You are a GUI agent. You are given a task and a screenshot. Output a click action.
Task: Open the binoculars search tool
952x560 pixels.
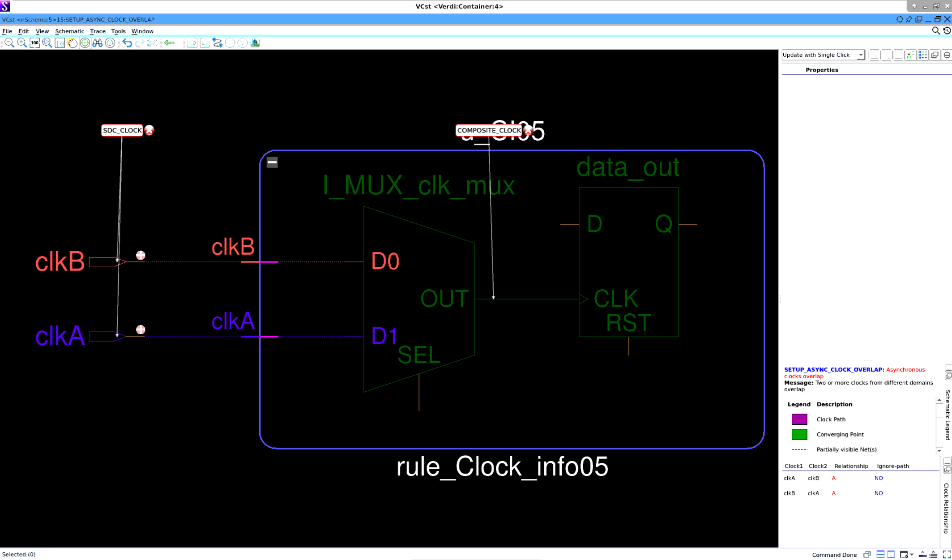point(98,43)
